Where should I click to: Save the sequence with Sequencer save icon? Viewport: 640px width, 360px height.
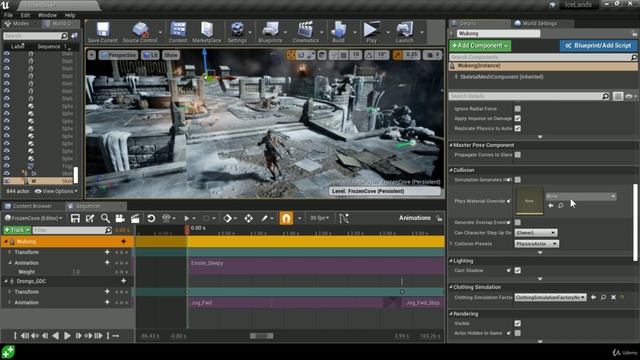click(x=75, y=218)
